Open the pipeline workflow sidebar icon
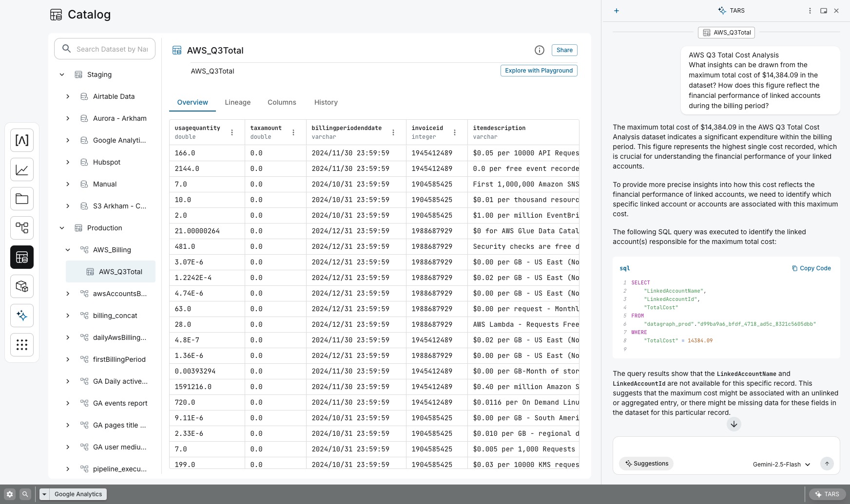This screenshot has height=504, width=850. tap(22, 228)
